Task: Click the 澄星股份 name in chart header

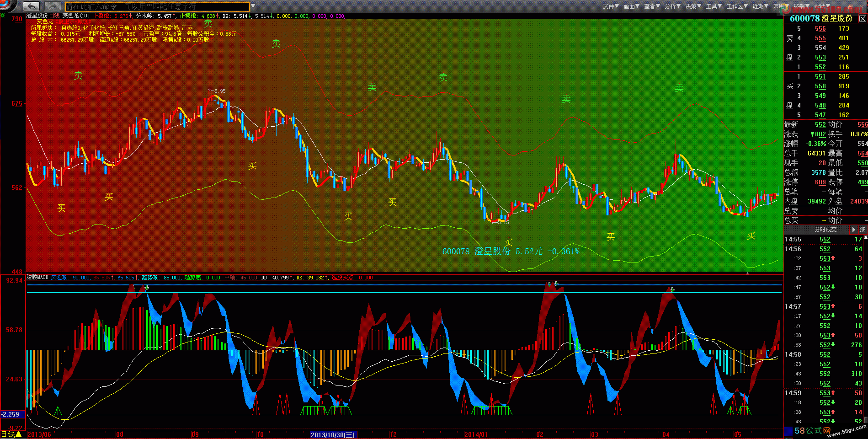Action: click(x=37, y=16)
